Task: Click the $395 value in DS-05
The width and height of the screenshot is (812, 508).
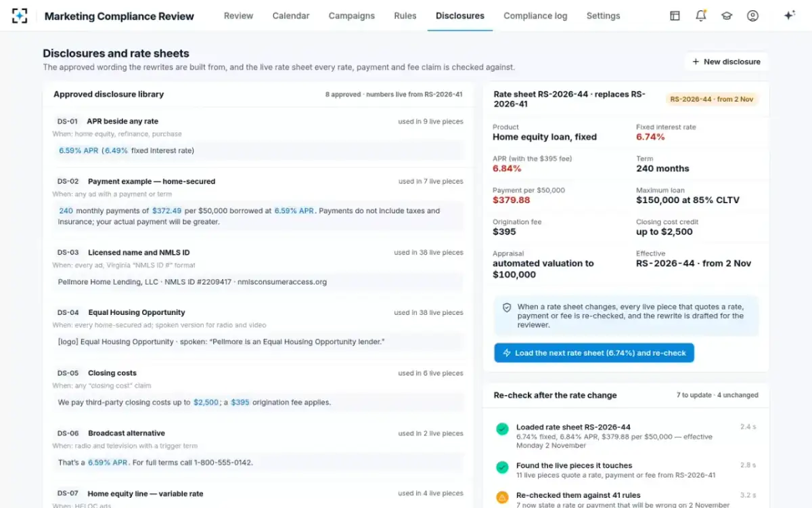Action: (x=240, y=402)
